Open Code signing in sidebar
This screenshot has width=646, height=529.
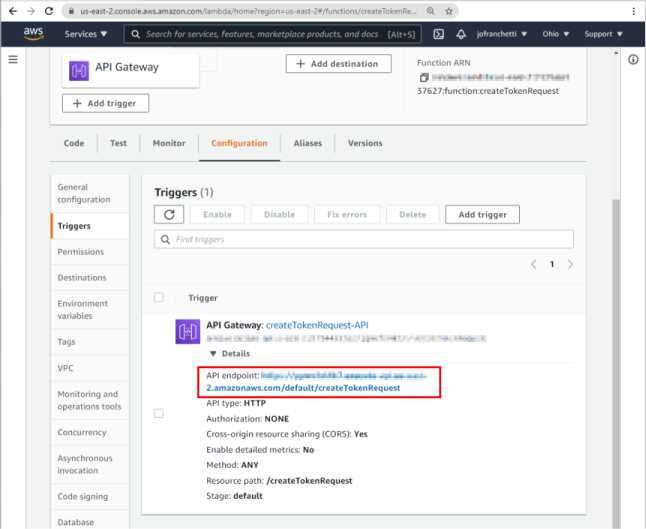point(90,496)
